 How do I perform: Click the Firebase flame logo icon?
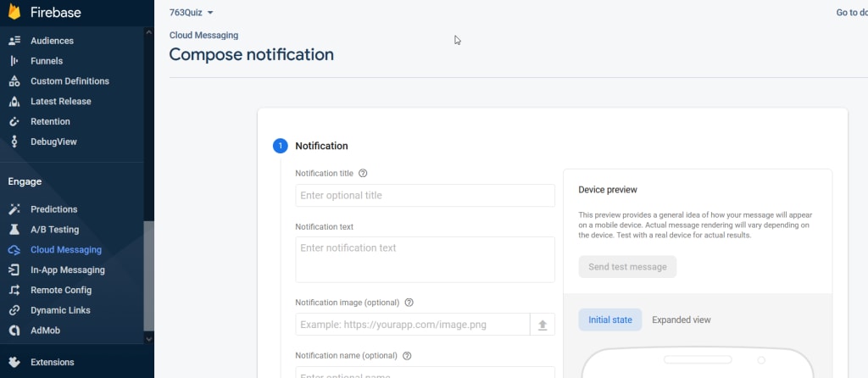(x=14, y=11)
